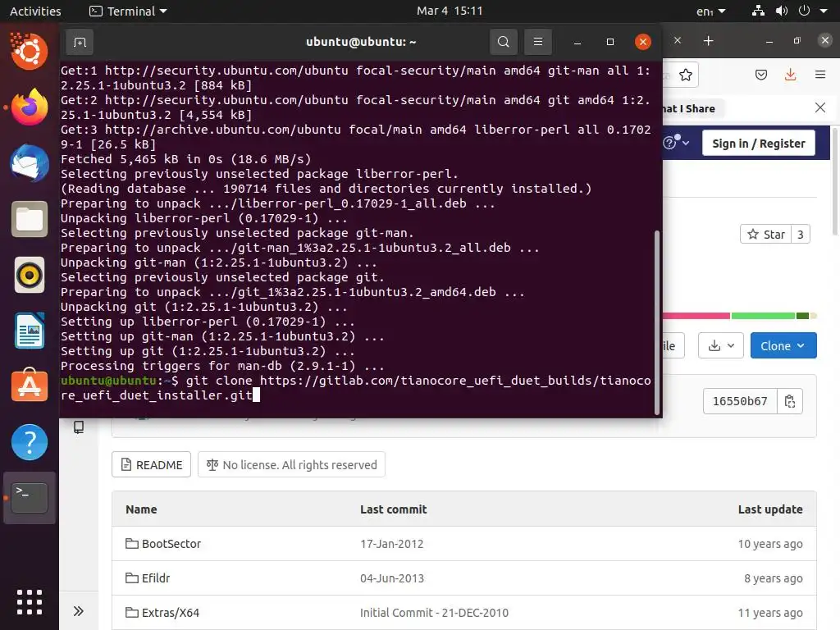Expand the download source code dropdown
Image resolution: width=840 pixels, height=630 pixels.
pos(720,346)
